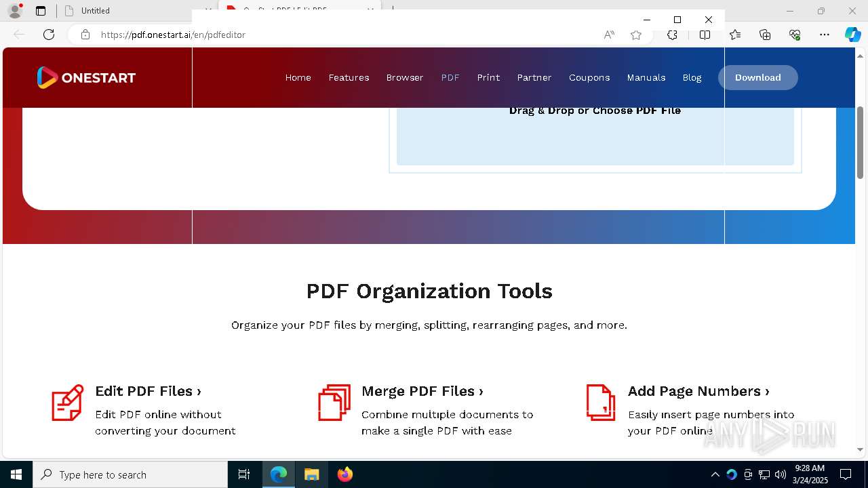Open the Browser navigation item
Image resolution: width=868 pixels, height=488 pixels.
(405, 77)
